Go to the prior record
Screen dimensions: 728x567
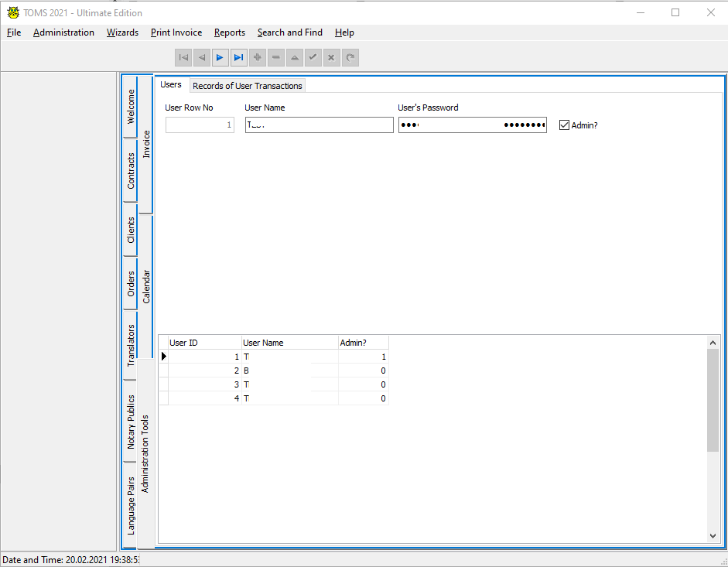click(x=202, y=57)
